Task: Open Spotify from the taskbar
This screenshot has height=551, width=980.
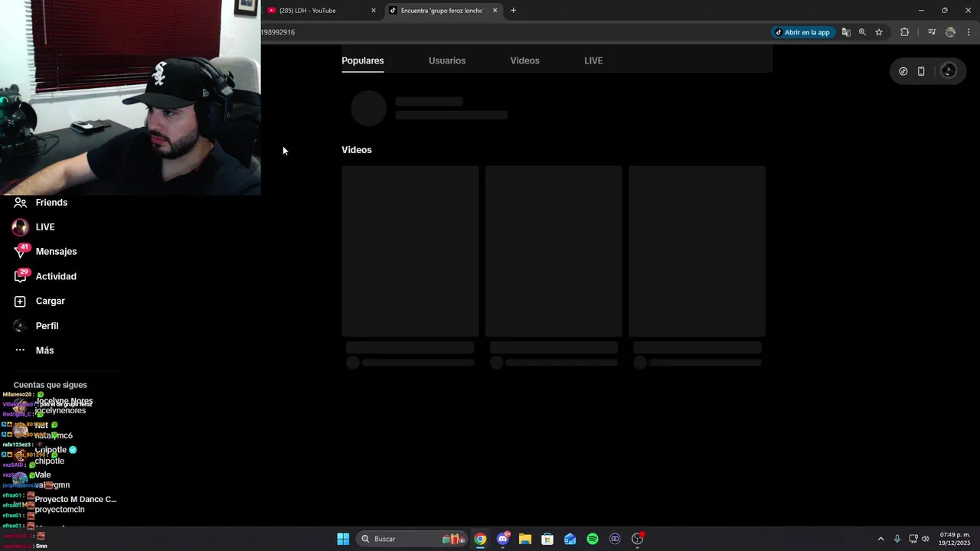Action: 593,539
